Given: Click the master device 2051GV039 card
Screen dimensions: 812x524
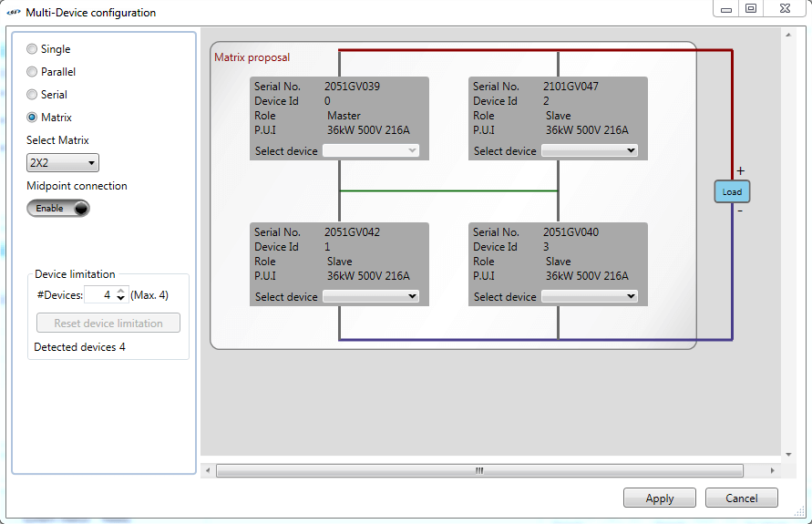Looking at the screenshot, I should [339, 108].
